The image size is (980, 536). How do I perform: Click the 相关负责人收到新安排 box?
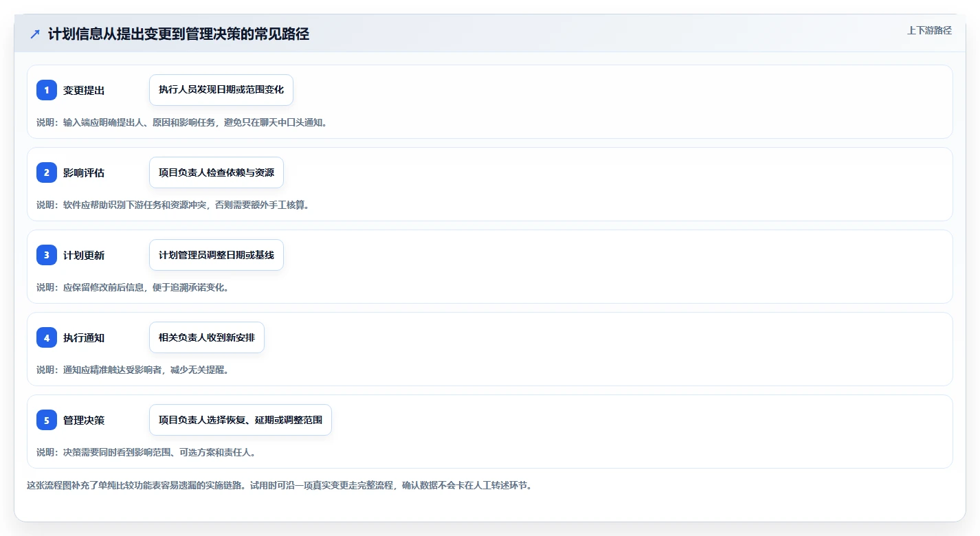pos(207,337)
